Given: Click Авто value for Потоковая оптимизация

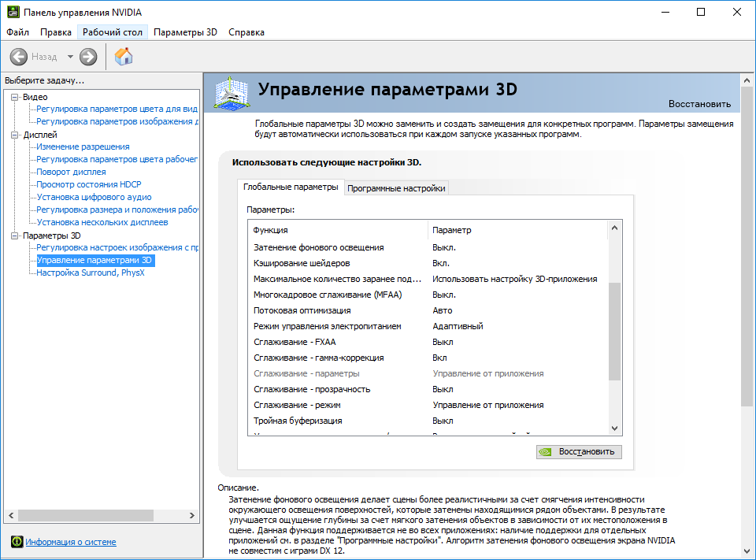Looking at the screenshot, I should pyautogui.click(x=442, y=310).
